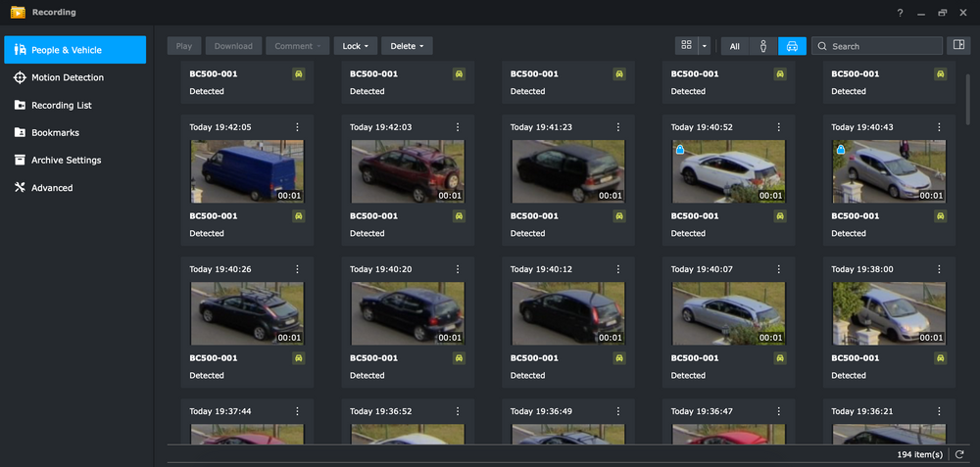Click lock icon on 19:40:43 thumbnail
Image resolution: width=980 pixels, height=467 pixels.
pyautogui.click(x=841, y=150)
